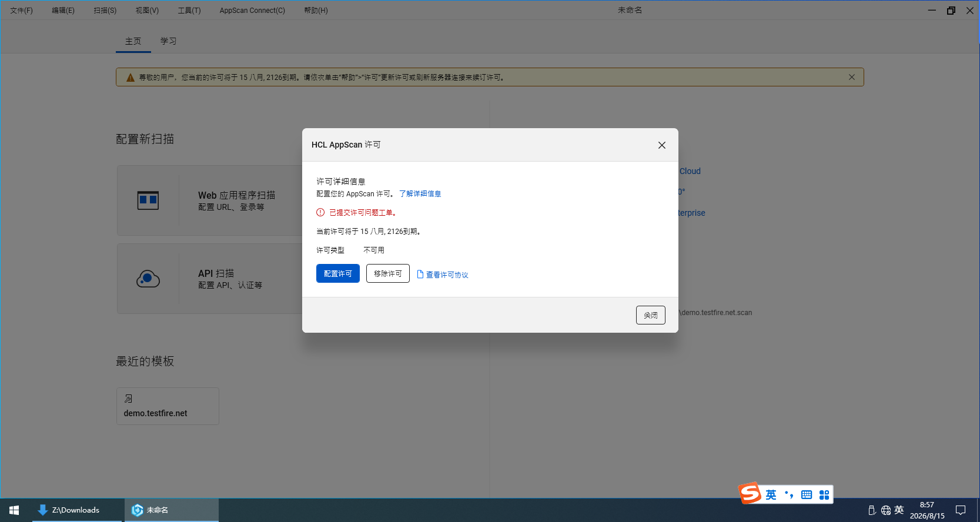Click the 许可详细信息 heading text

pyautogui.click(x=341, y=182)
